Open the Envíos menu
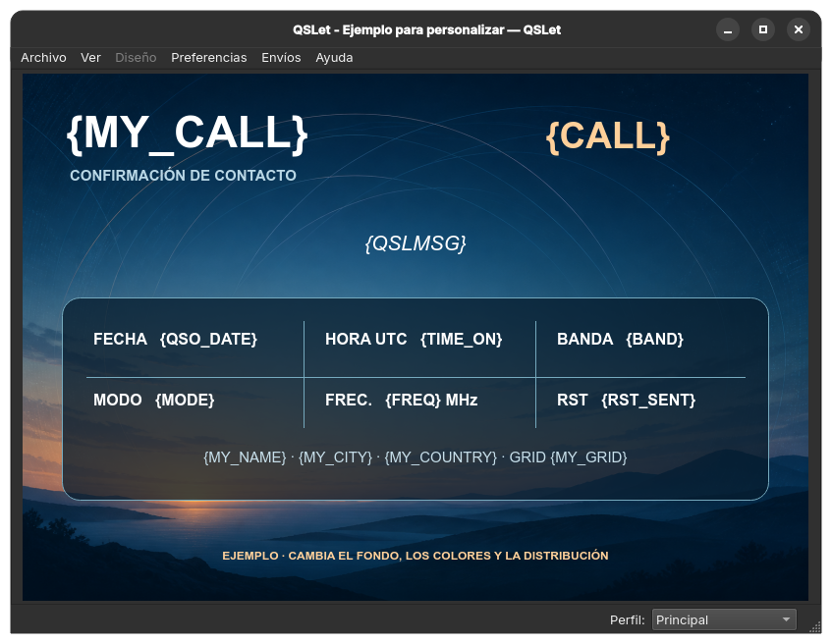832x644 pixels. click(281, 57)
